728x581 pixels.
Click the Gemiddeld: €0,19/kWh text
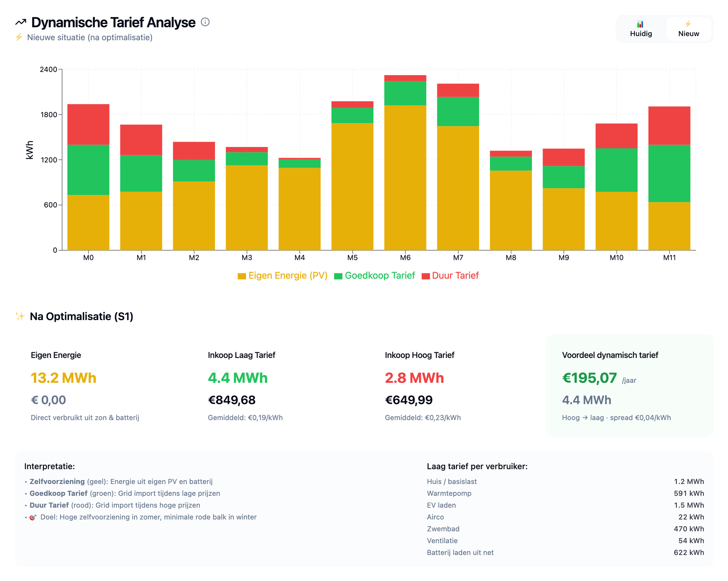point(245,418)
